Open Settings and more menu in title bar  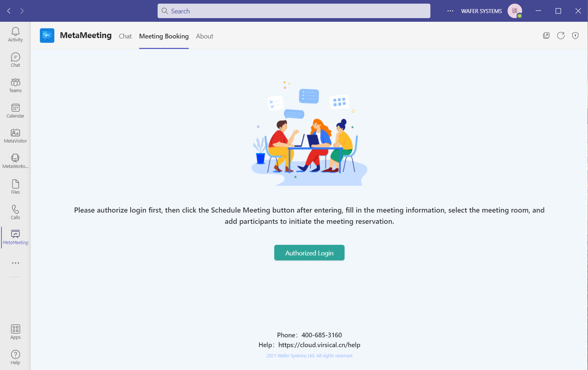[x=450, y=11]
